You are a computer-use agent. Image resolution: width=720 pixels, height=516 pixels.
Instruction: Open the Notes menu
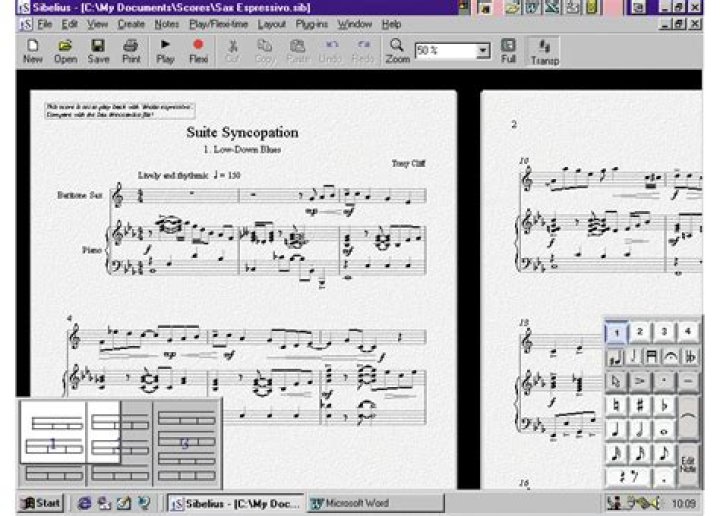pyautogui.click(x=166, y=24)
